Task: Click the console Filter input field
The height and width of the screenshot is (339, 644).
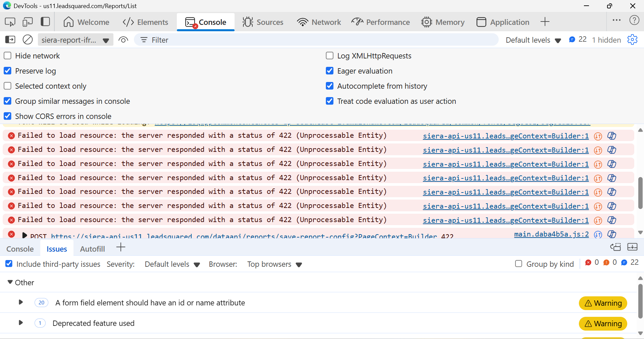Action: coord(315,40)
